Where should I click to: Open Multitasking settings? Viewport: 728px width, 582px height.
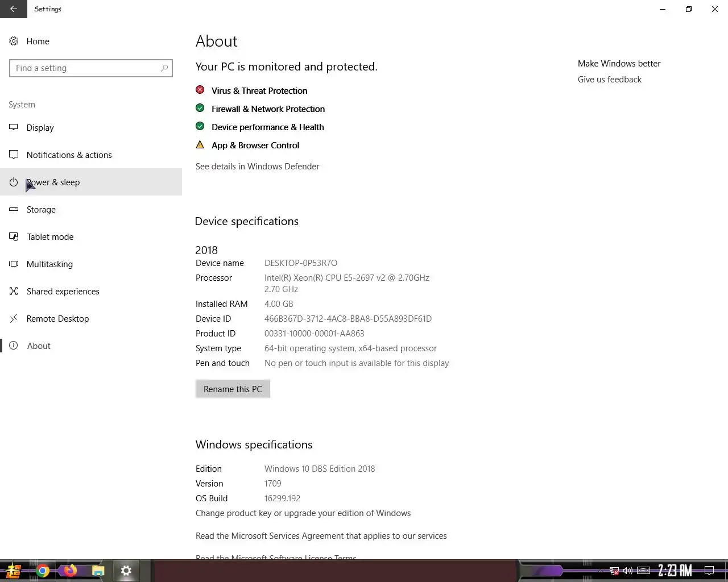[91, 264]
